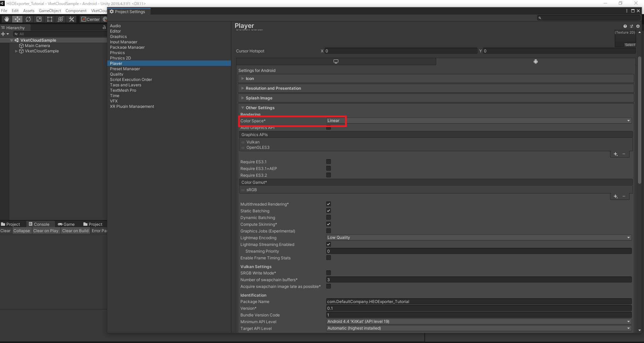Click the Player presets slider icon
Screen dimensions: 644x343
coord(631,26)
